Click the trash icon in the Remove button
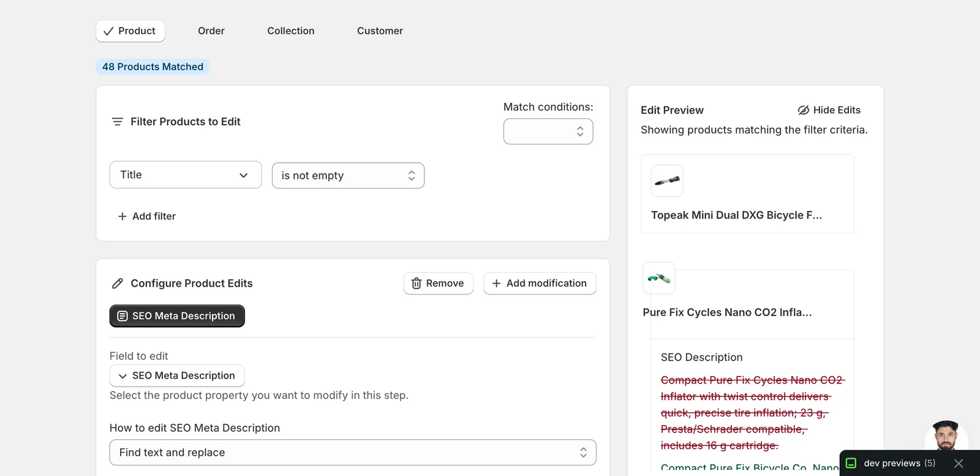Image resolution: width=980 pixels, height=476 pixels. (417, 284)
